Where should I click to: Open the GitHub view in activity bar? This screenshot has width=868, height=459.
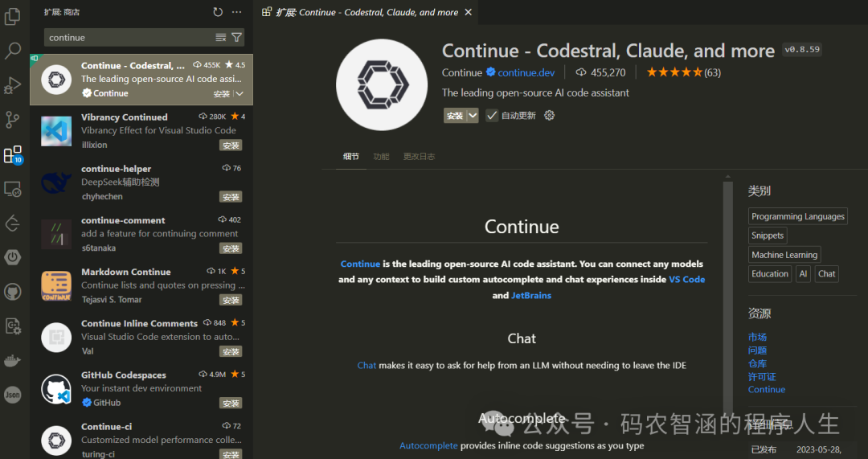click(x=12, y=292)
